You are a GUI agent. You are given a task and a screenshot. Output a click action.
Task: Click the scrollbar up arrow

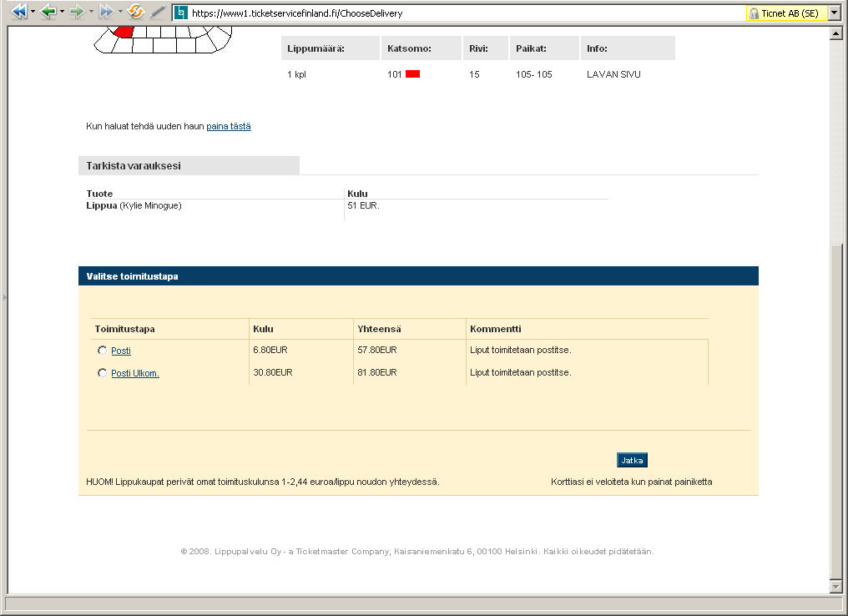836,33
